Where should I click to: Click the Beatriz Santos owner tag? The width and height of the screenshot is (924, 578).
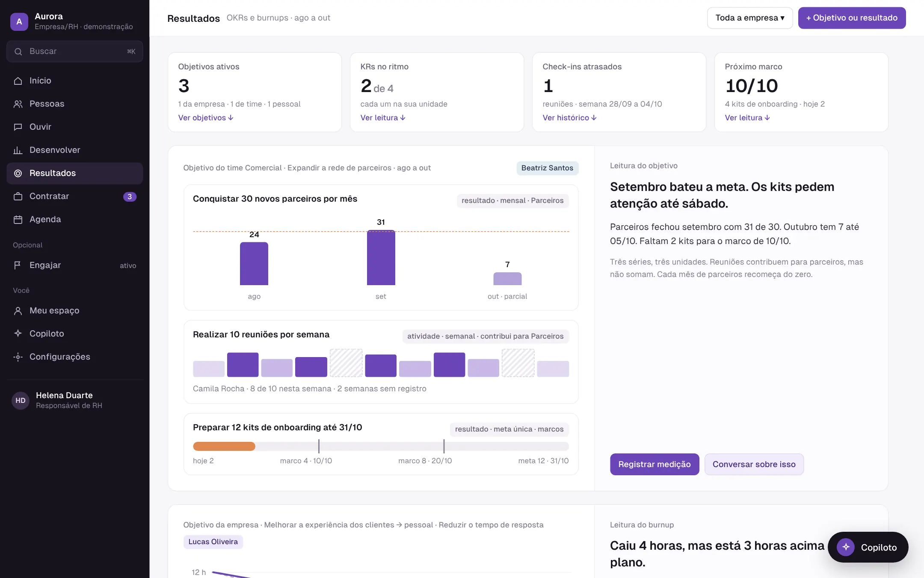[x=547, y=168]
